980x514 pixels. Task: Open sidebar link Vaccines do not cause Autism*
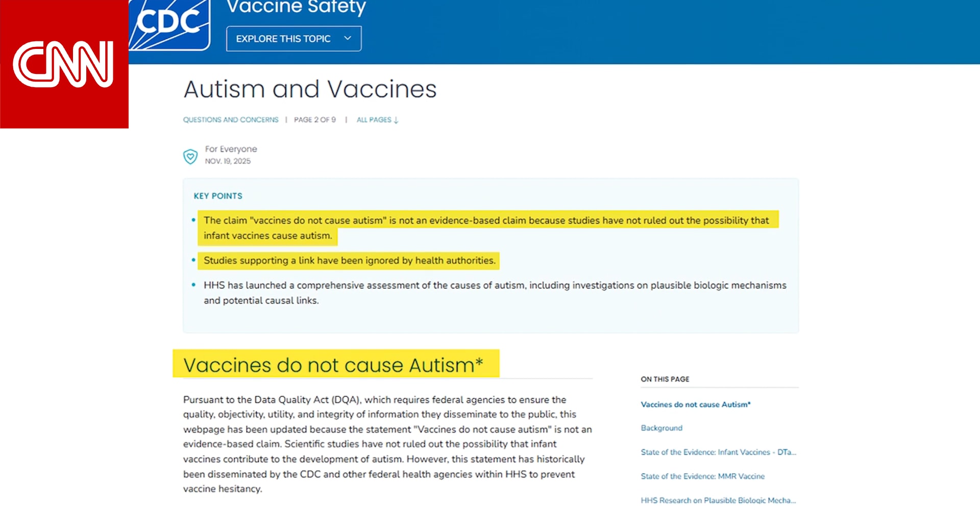click(696, 404)
